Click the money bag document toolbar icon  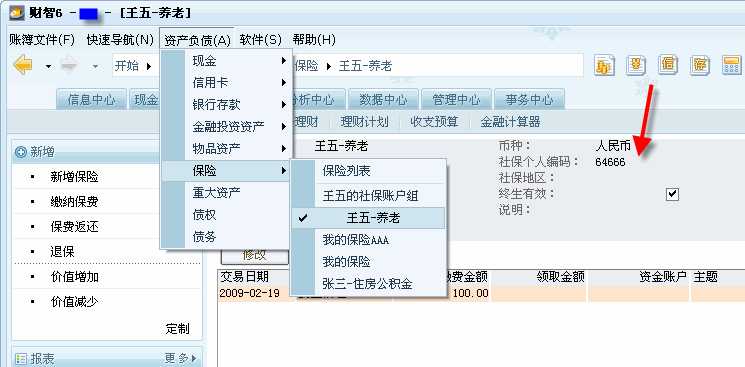pyautogui.click(x=636, y=65)
